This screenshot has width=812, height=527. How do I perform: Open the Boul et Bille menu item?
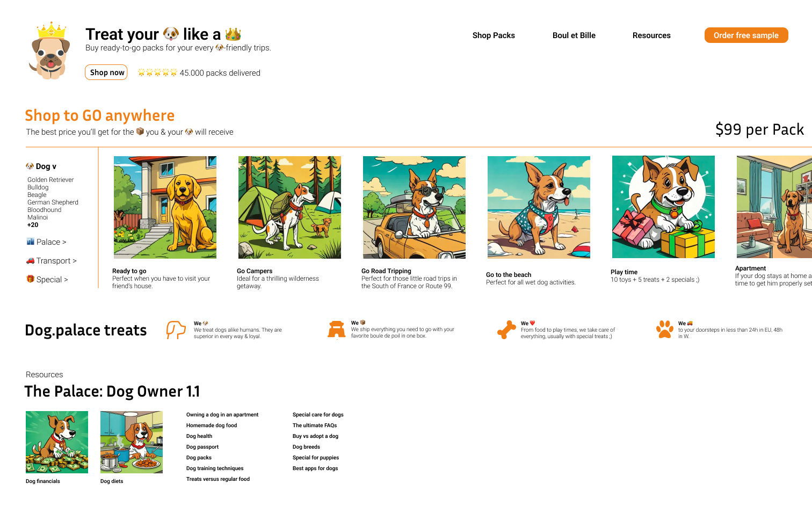pyautogui.click(x=574, y=35)
